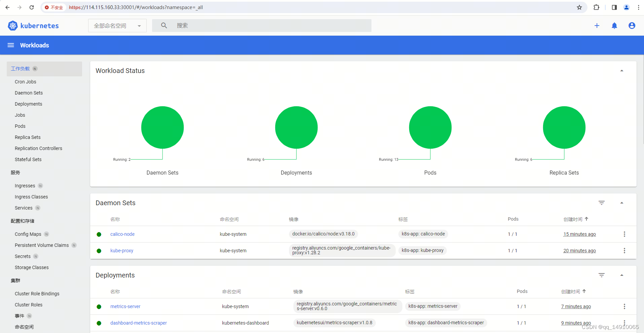This screenshot has width=644, height=333.
Task: Select Cron Jobs in sidebar
Action: tap(25, 82)
